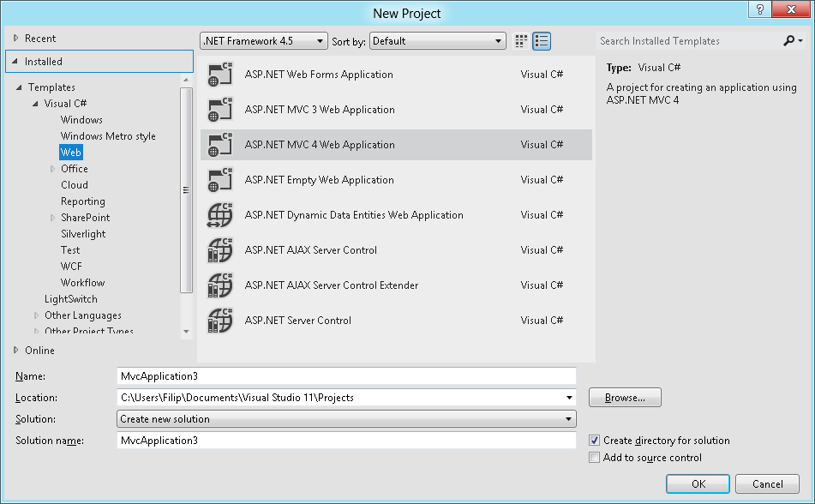Open the Location path dropdown arrow
Viewport: 815px width, 504px height.
[569, 398]
